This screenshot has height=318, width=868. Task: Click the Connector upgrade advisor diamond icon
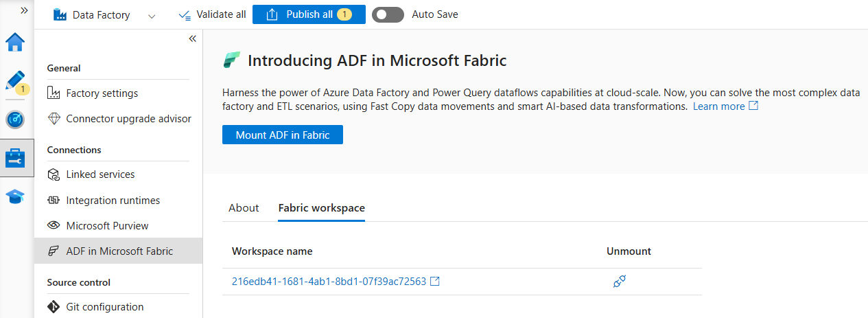[54, 119]
